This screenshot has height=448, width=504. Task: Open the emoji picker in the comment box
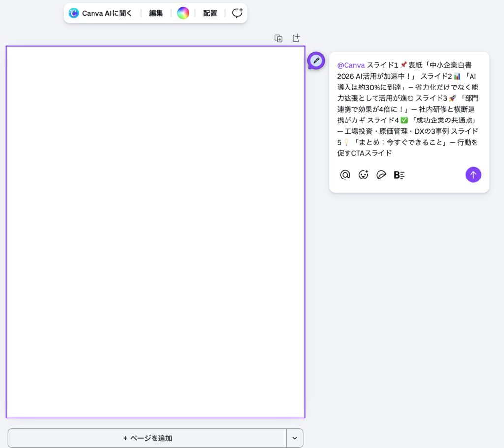363,175
